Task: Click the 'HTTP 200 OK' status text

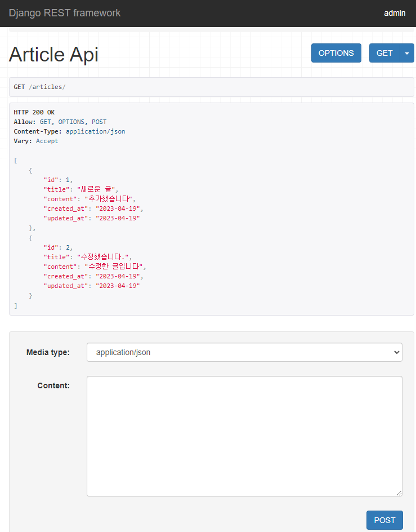Action: tap(34, 112)
